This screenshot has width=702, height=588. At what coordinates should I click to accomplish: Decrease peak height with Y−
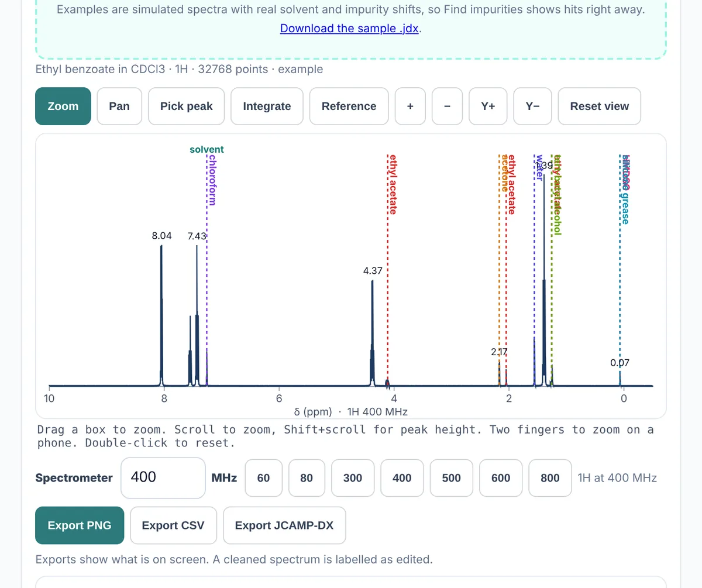pos(532,106)
